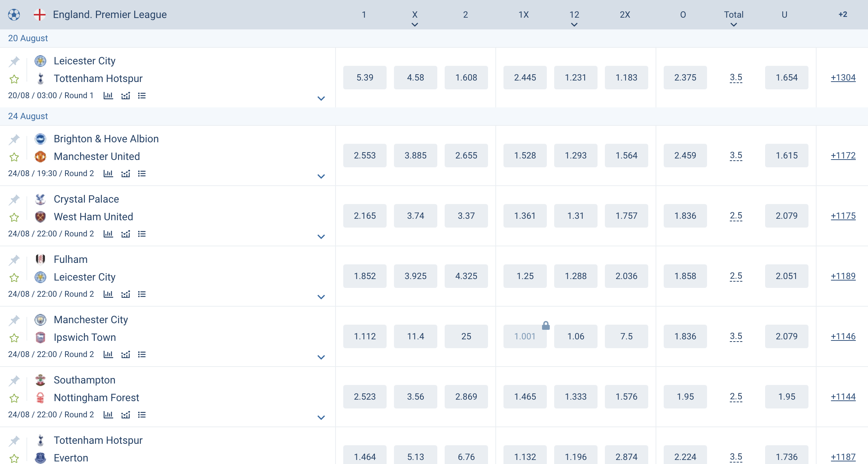This screenshot has width=868, height=464.
Task: Select draw odds 11.4 for Manchester City match
Action: [x=415, y=336]
